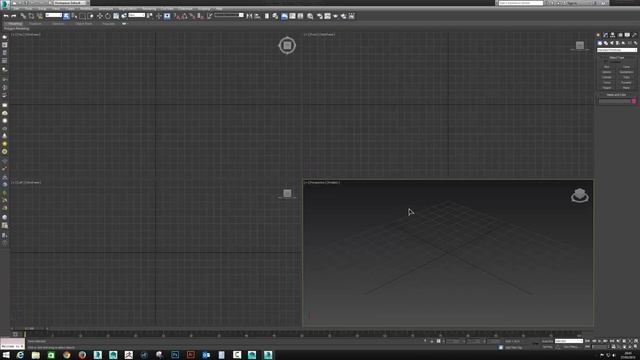The image size is (640, 360).
Task: Open the Motion tab in command panel
Action: pos(620,35)
